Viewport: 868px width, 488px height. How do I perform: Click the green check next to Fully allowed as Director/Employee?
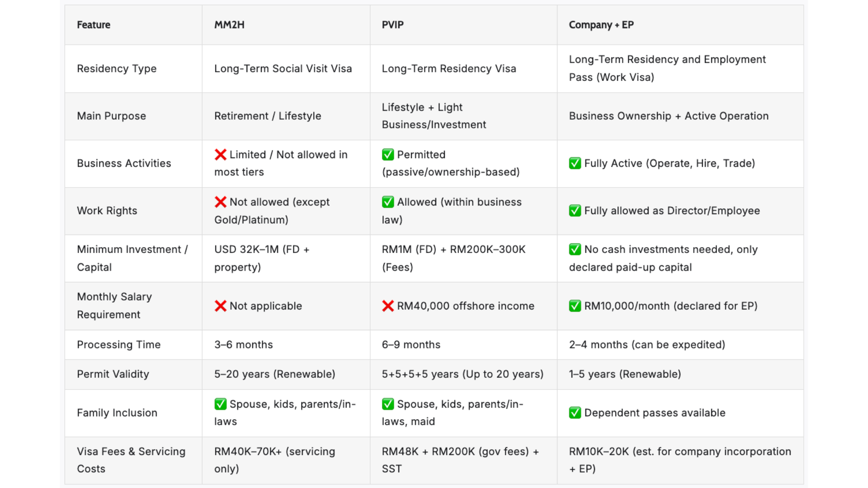click(575, 211)
